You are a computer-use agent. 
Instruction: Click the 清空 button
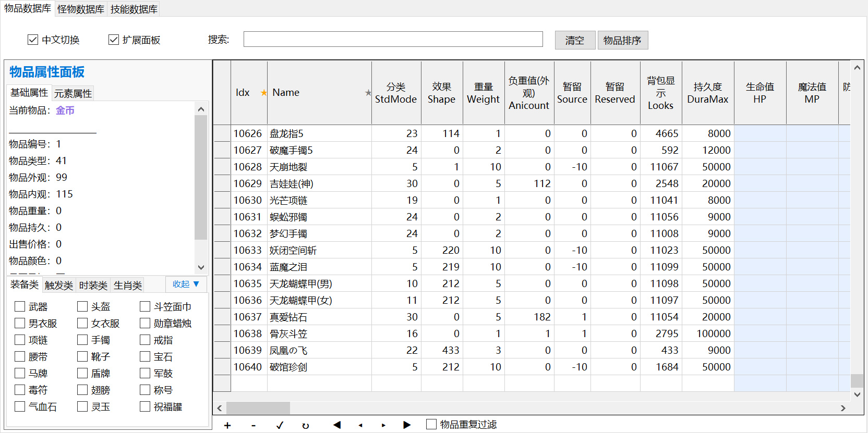(575, 40)
